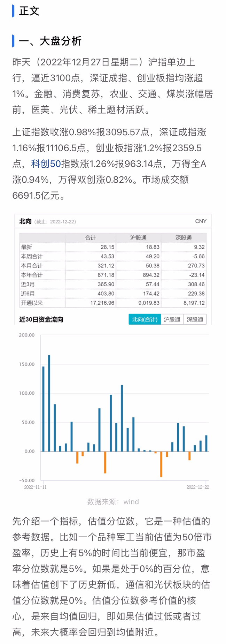Click the 17,216.96 total value cell
The image size is (226, 644).
click(102, 303)
